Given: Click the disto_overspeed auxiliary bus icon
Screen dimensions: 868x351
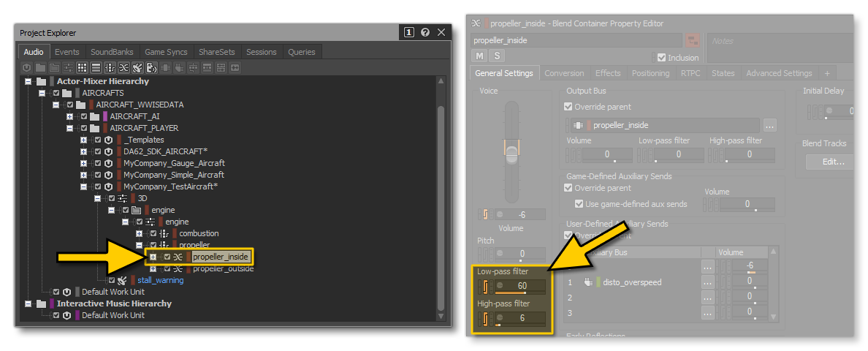Looking at the screenshot, I should [589, 282].
